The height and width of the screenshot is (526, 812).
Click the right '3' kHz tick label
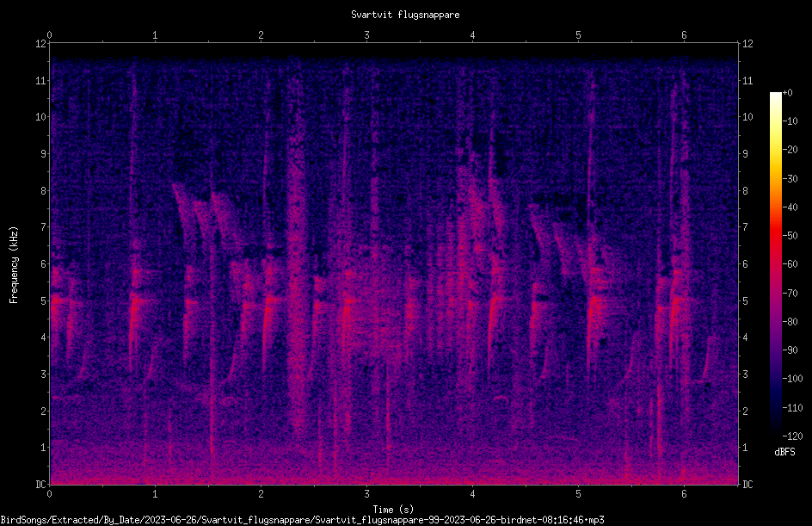click(745, 374)
